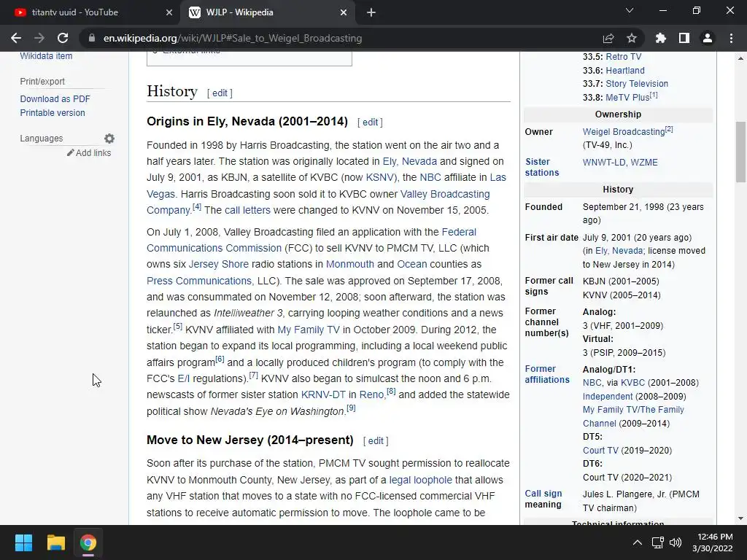Viewport: 747px width, 560px height.
Task: Open the Independent affiliation link
Action: [x=608, y=397]
